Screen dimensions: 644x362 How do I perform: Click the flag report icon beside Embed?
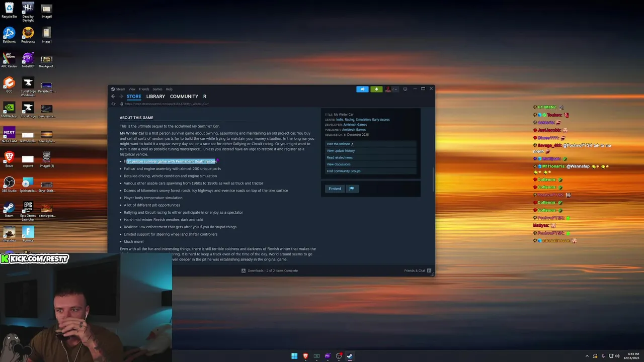[352, 189]
